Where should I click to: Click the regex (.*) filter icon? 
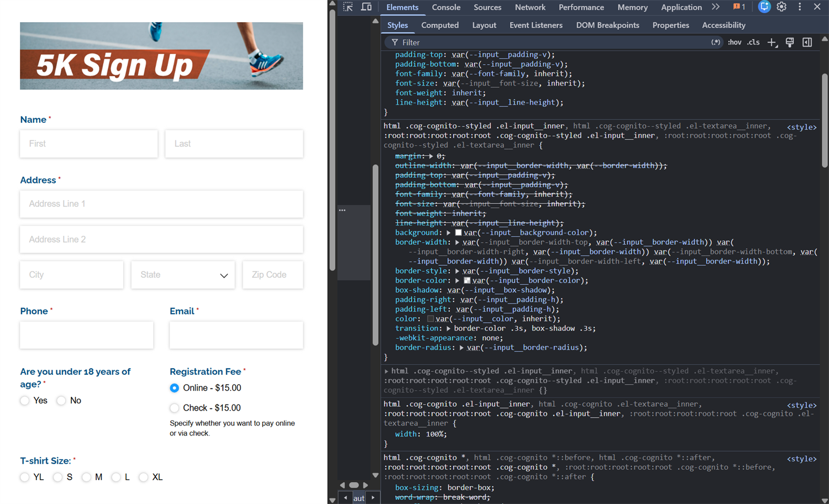[716, 43]
